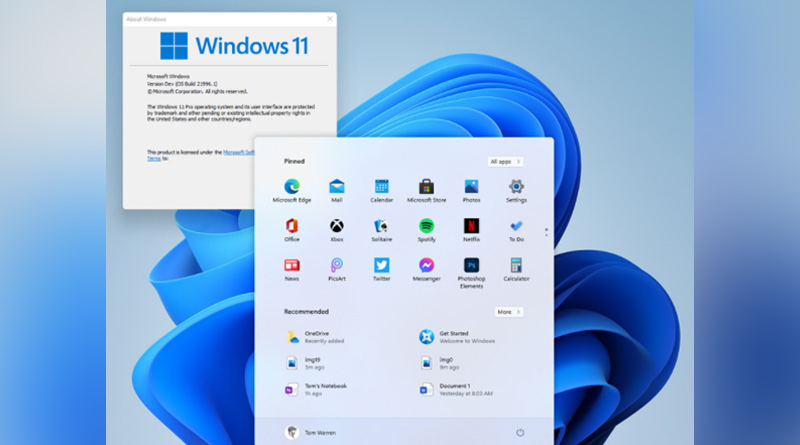Open the img0 recent file
The height and width of the screenshot is (445, 800).
439,363
